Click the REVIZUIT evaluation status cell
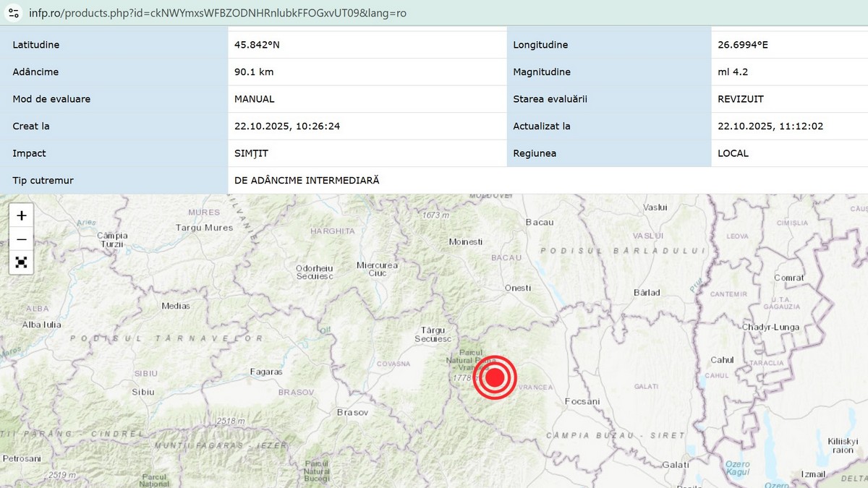 (x=741, y=99)
